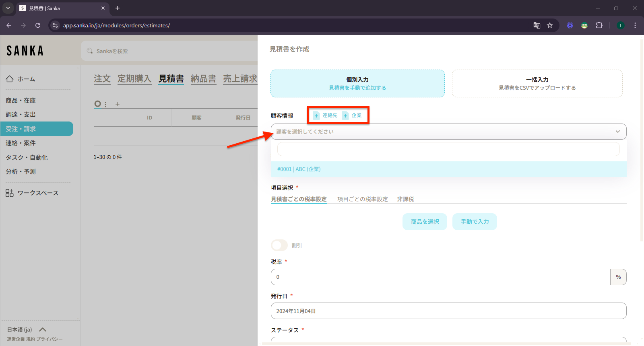
Task: Click the plus icon next to 企業
Action: pyautogui.click(x=345, y=115)
